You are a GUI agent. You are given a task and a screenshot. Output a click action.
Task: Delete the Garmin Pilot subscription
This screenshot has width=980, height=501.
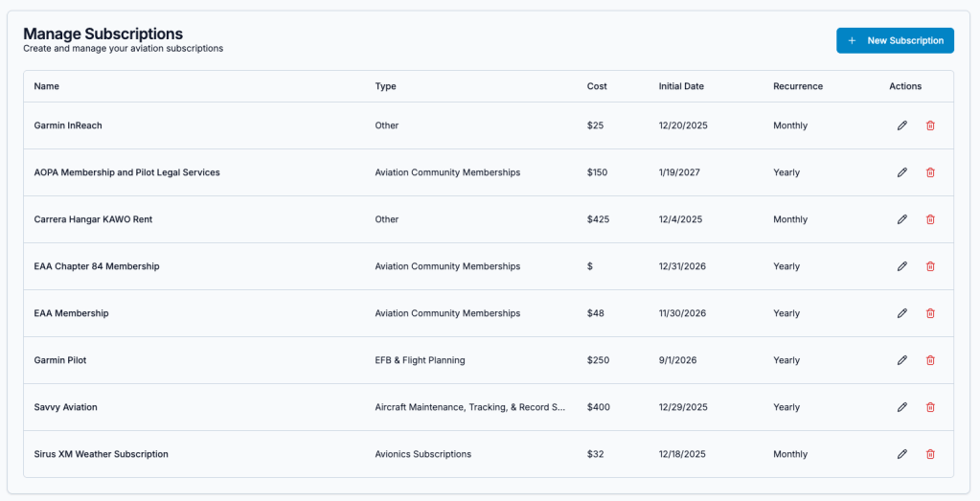coord(930,360)
